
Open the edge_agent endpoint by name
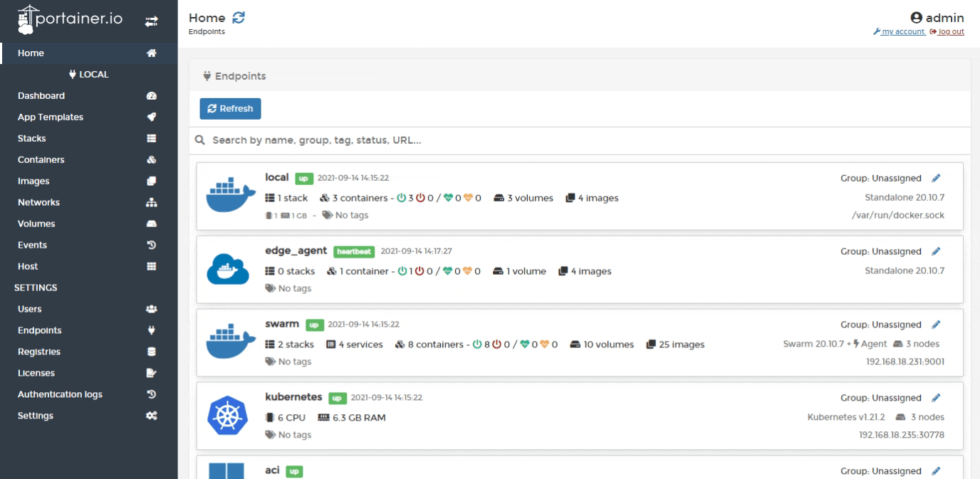[x=296, y=251]
